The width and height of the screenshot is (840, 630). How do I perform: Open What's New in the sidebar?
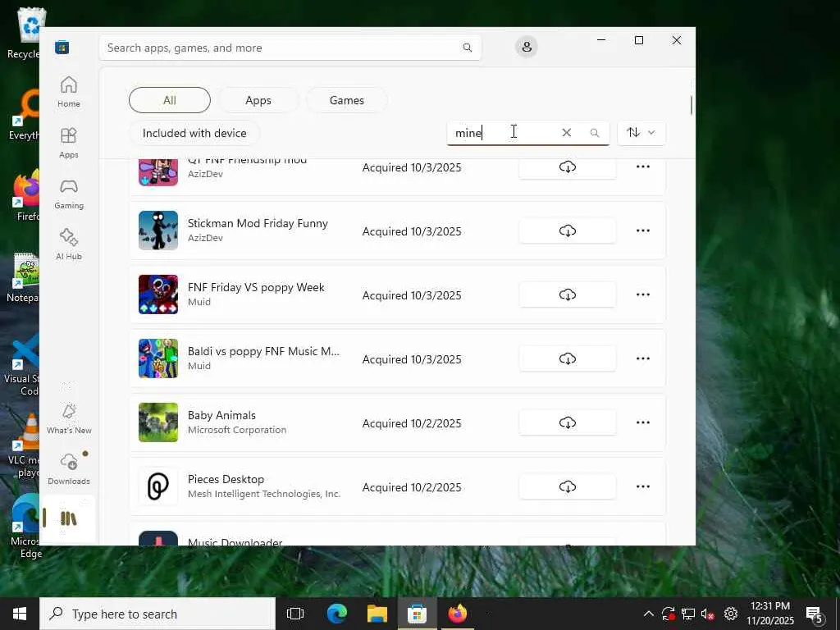69,418
